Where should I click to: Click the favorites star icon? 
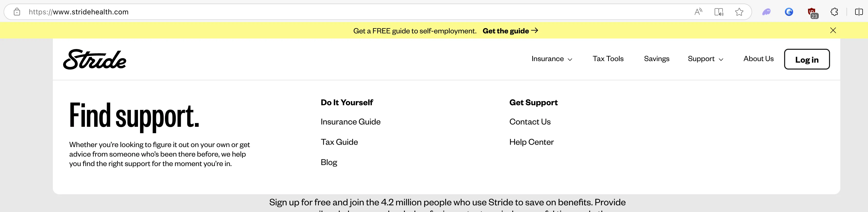739,12
